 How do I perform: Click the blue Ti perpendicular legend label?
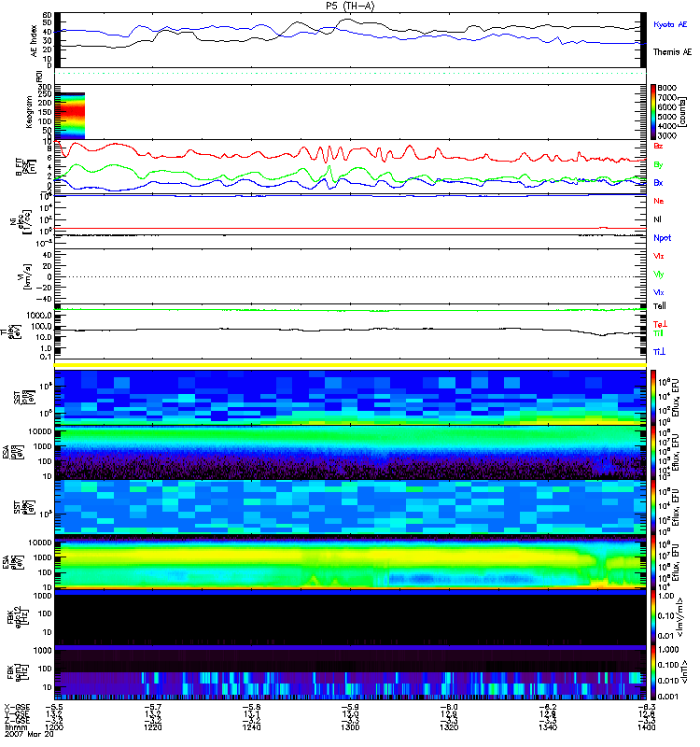[659, 352]
